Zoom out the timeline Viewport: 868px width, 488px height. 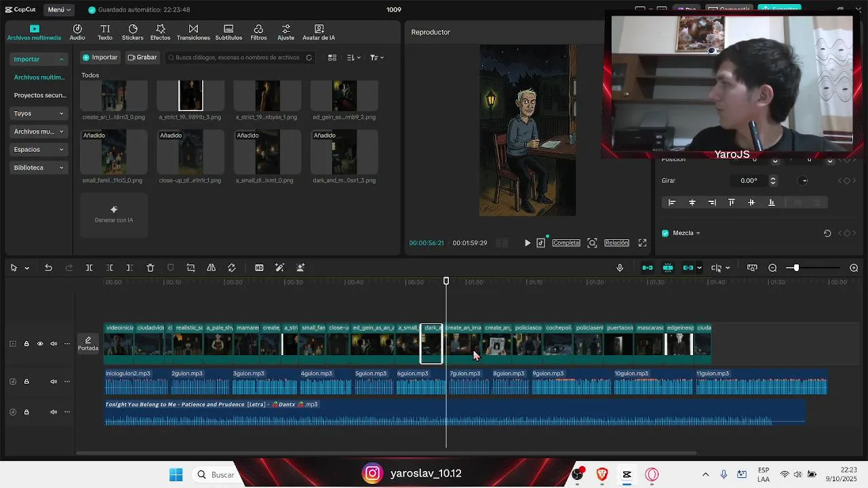[772, 268]
